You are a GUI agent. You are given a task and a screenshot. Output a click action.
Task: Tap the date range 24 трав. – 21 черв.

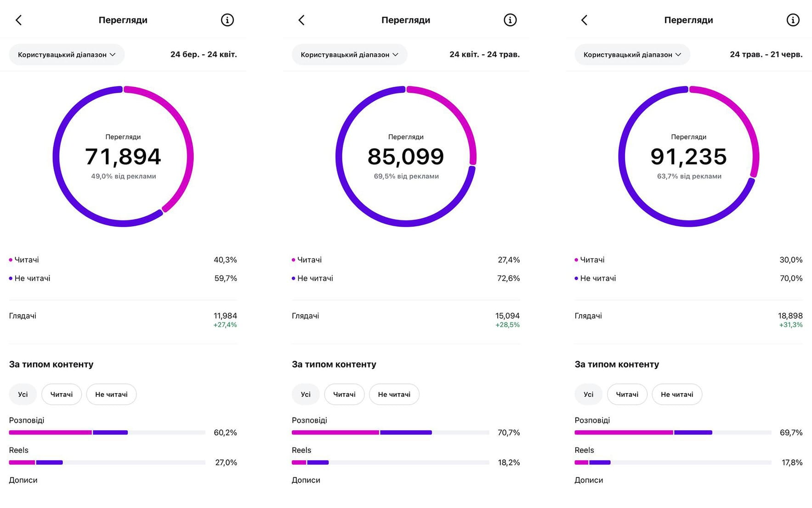pos(766,54)
